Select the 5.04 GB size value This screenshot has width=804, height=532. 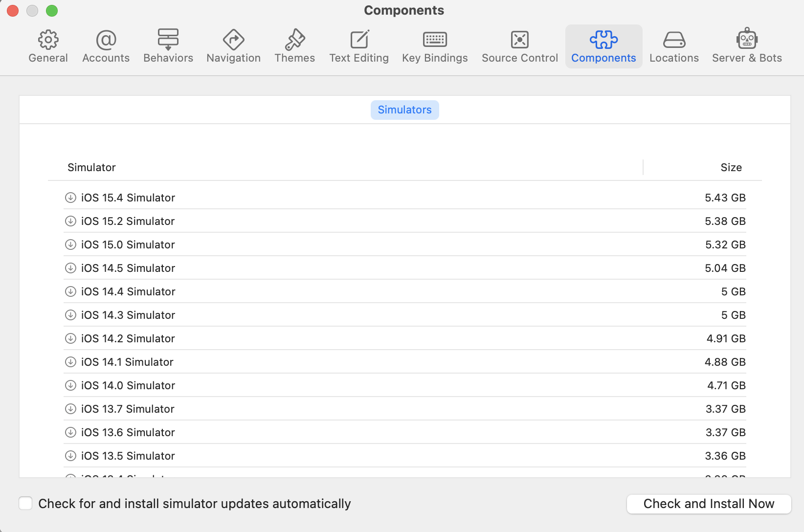click(725, 268)
